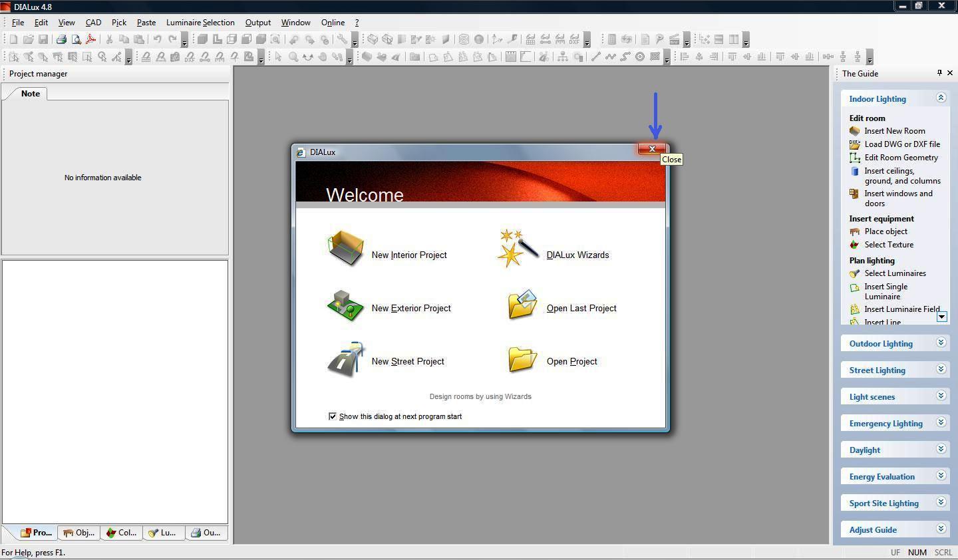Click the Redo arrow icon
Viewport: 958px width, 560px height.
point(172,39)
